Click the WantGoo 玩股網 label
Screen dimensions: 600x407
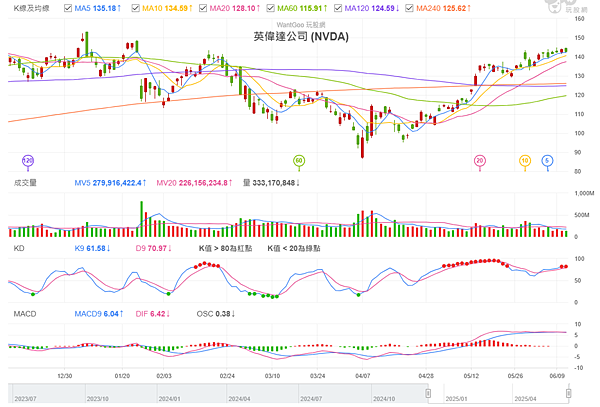pyautogui.click(x=301, y=25)
